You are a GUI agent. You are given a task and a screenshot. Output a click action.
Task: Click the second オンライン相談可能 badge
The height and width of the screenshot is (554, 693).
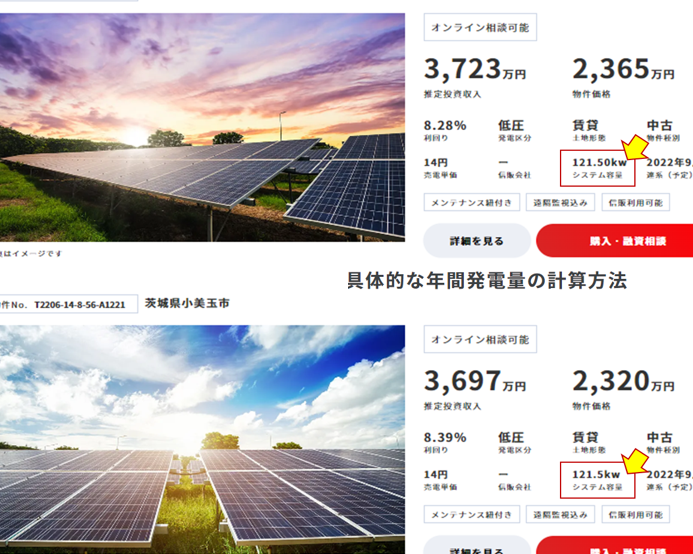click(x=480, y=339)
